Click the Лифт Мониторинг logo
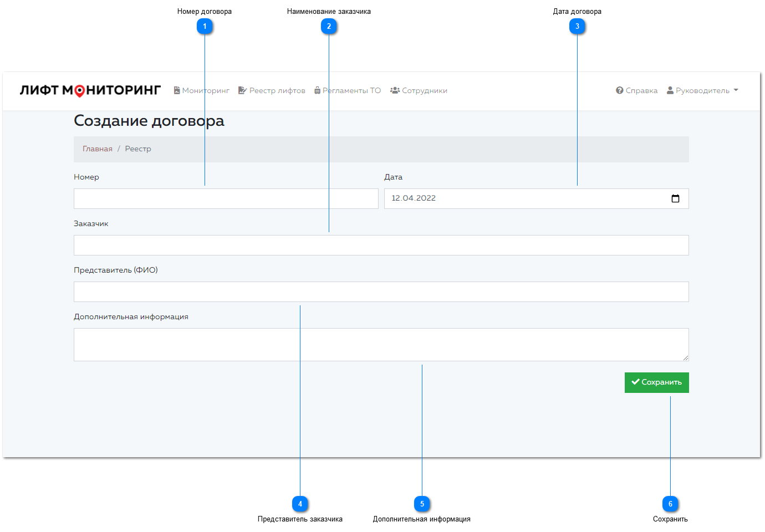Screen dimensions: 765x532 click(x=90, y=90)
